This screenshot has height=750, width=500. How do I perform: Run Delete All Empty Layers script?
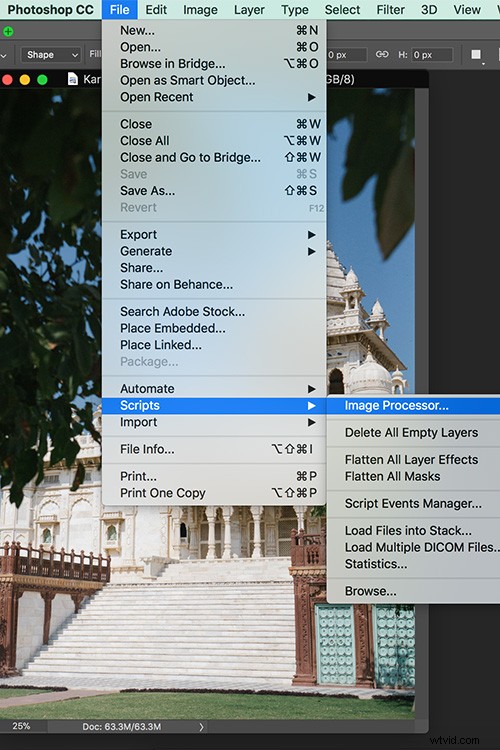click(413, 432)
